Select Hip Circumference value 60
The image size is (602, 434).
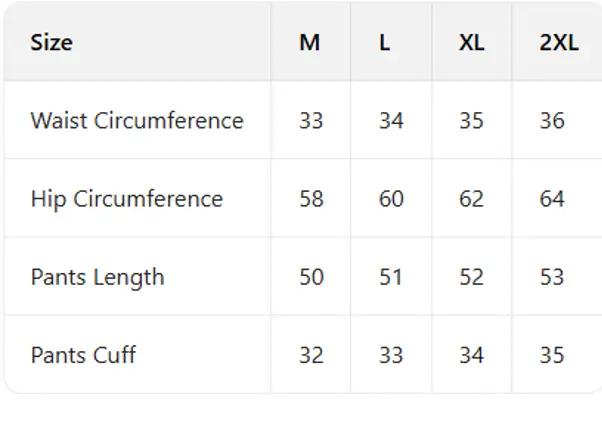coord(391,199)
